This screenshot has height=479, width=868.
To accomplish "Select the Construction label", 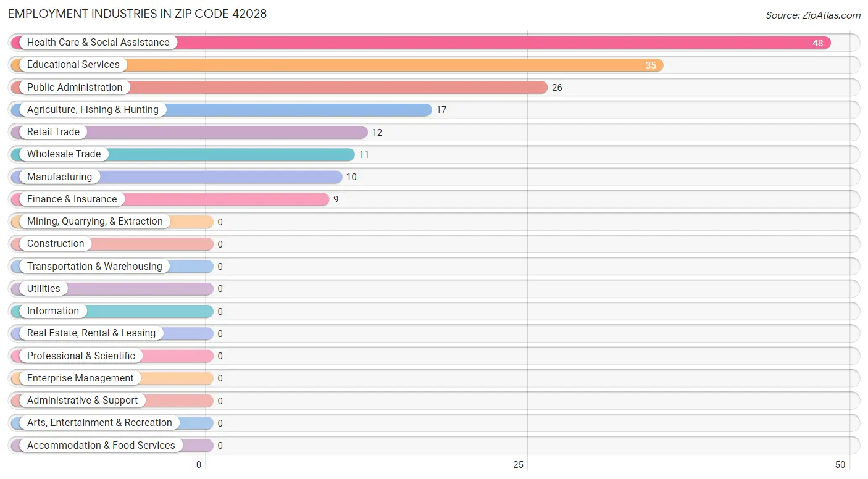I will pos(56,244).
